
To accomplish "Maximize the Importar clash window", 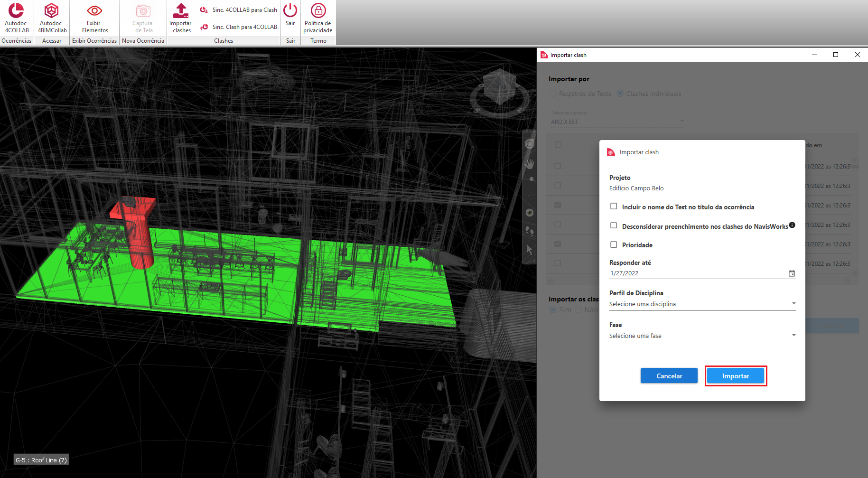I will pos(836,55).
